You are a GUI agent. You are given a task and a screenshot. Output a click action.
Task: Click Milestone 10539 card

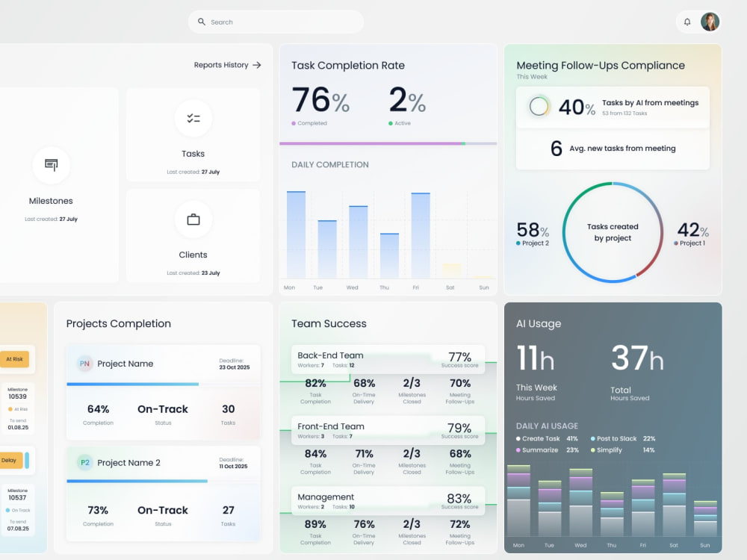tap(18, 408)
